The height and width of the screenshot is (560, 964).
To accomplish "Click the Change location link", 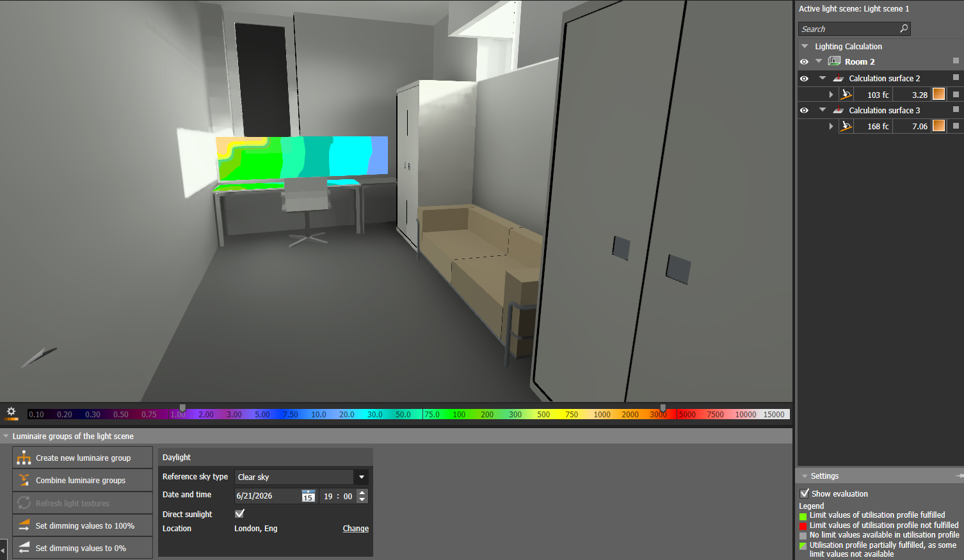I will point(356,529).
